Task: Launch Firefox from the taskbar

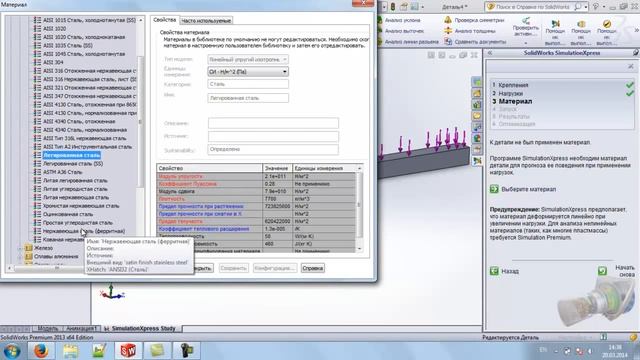Action: pos(41,351)
